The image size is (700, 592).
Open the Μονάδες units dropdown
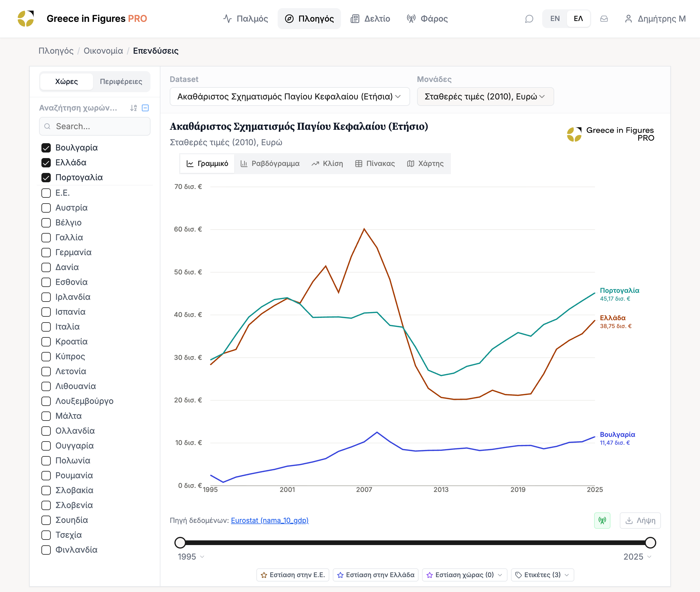[x=485, y=97]
